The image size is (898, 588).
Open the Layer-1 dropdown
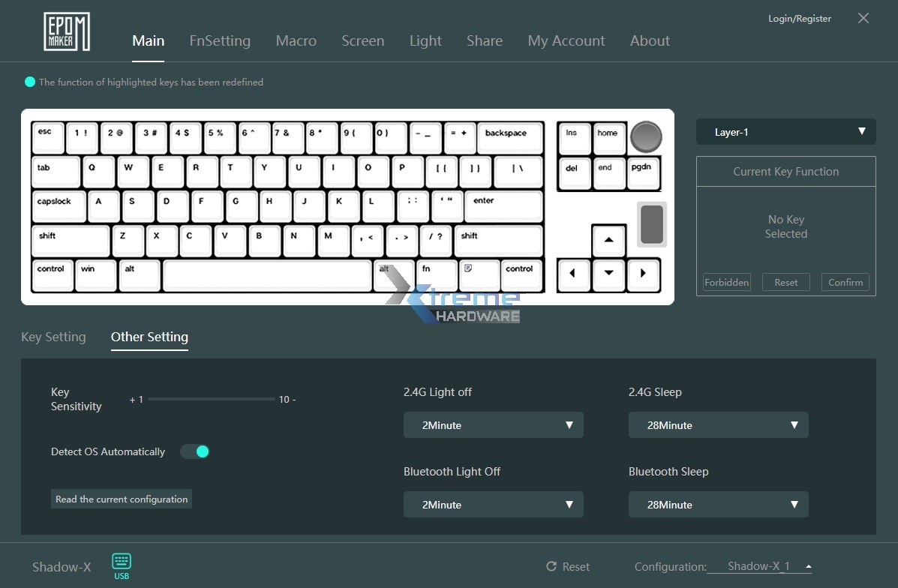coord(785,132)
